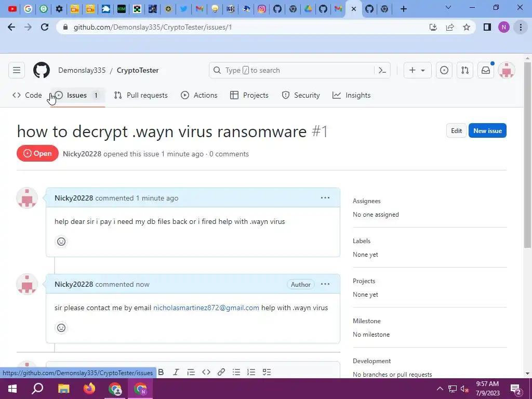This screenshot has height=399, width=532.
Task: Open the CryptoTester repository link
Action: [138, 70]
